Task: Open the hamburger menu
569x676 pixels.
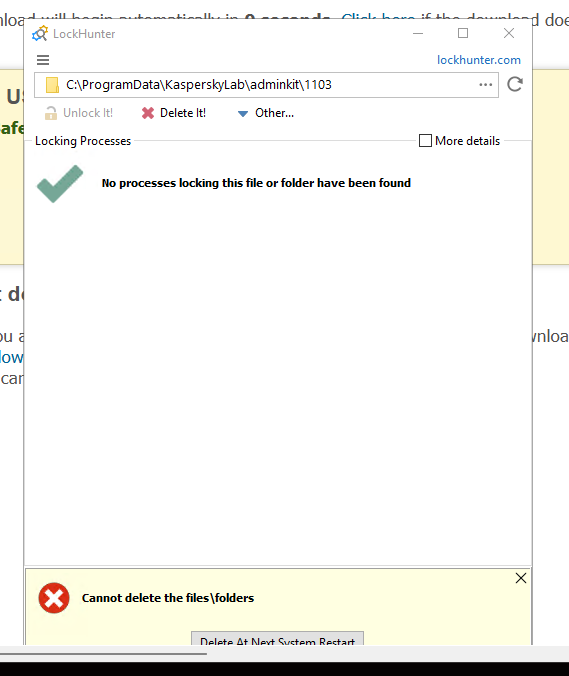Action: pyautogui.click(x=43, y=60)
